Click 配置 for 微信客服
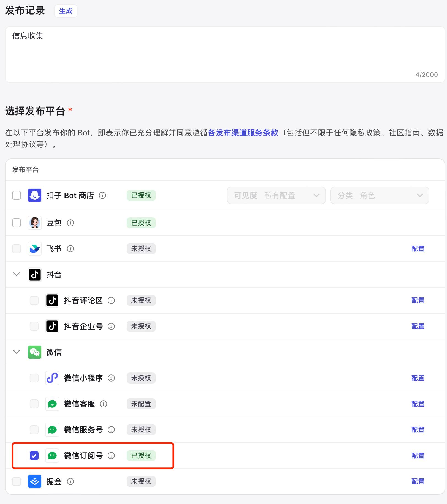This screenshot has height=504, width=447. pyautogui.click(x=418, y=404)
